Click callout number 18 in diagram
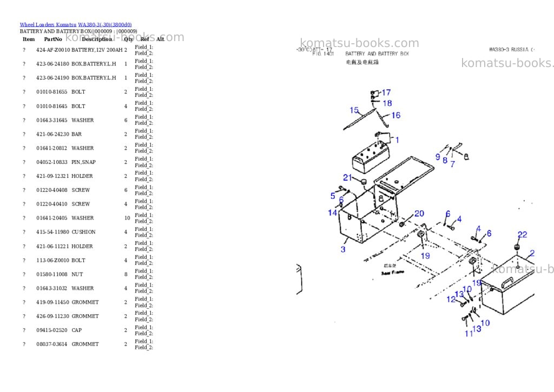The image size is (554, 392). [387, 103]
